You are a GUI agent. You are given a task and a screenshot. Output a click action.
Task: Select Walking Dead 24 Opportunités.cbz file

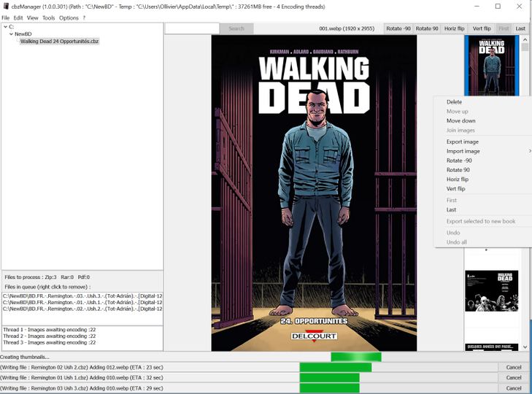pyautogui.click(x=59, y=42)
